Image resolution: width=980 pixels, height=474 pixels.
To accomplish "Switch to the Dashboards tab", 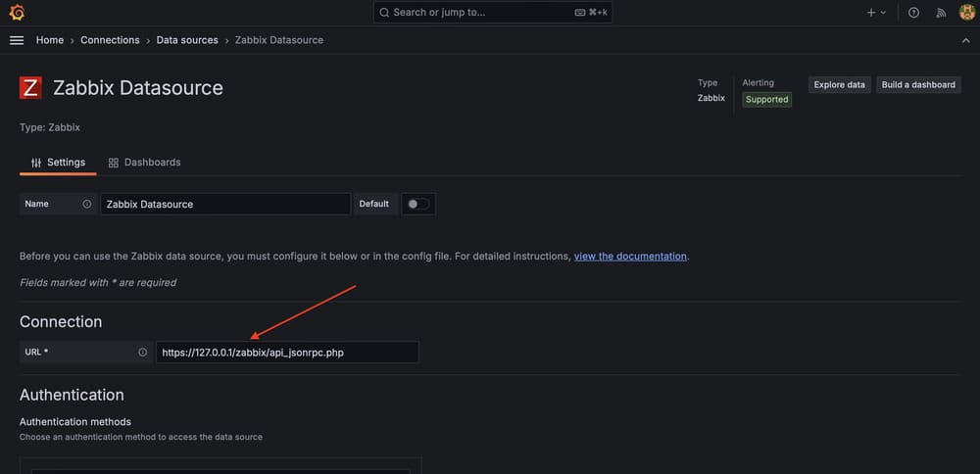I will [144, 163].
